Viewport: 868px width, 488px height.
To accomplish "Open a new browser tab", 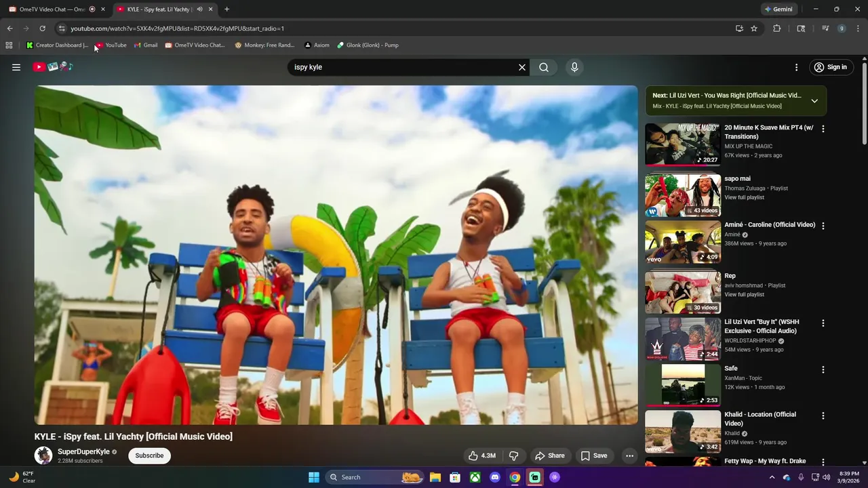I will (226, 9).
